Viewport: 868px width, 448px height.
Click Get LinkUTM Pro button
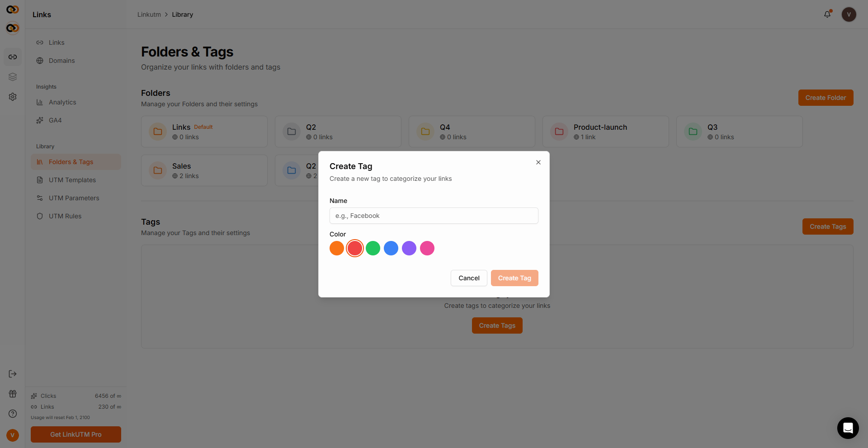point(76,434)
